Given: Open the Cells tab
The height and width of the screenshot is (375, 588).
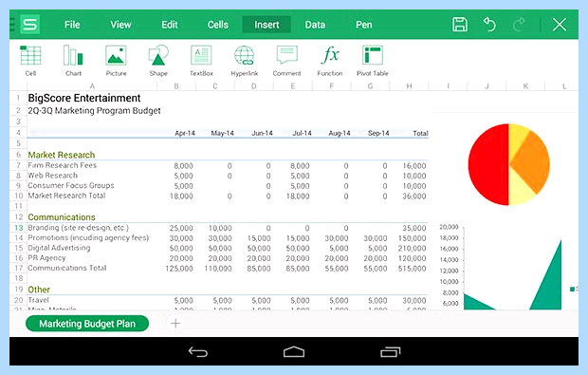Looking at the screenshot, I should [218, 25].
